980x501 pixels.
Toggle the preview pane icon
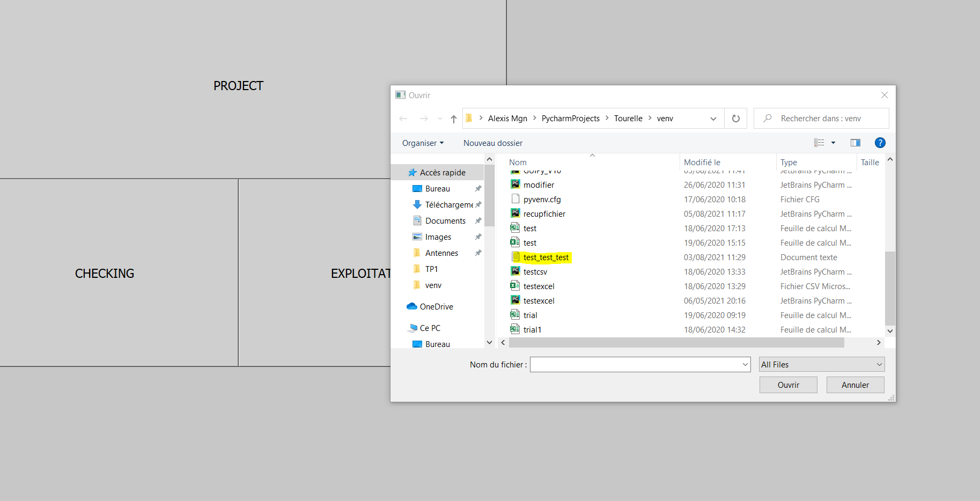tap(856, 143)
